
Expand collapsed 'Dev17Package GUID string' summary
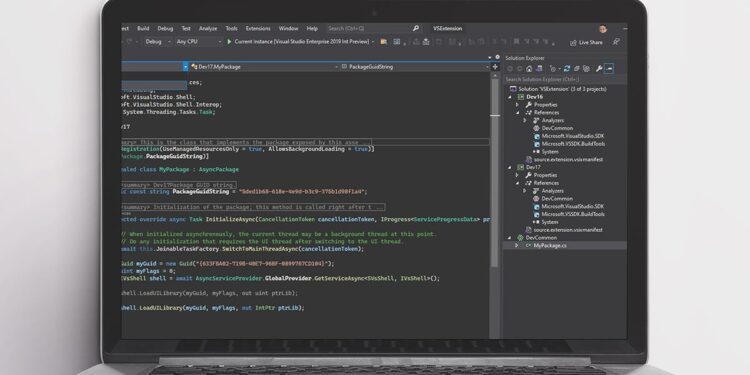pyautogui.click(x=179, y=185)
